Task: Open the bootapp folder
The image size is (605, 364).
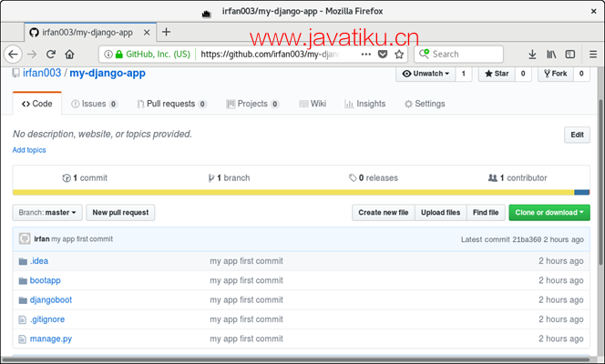Action: [x=46, y=280]
